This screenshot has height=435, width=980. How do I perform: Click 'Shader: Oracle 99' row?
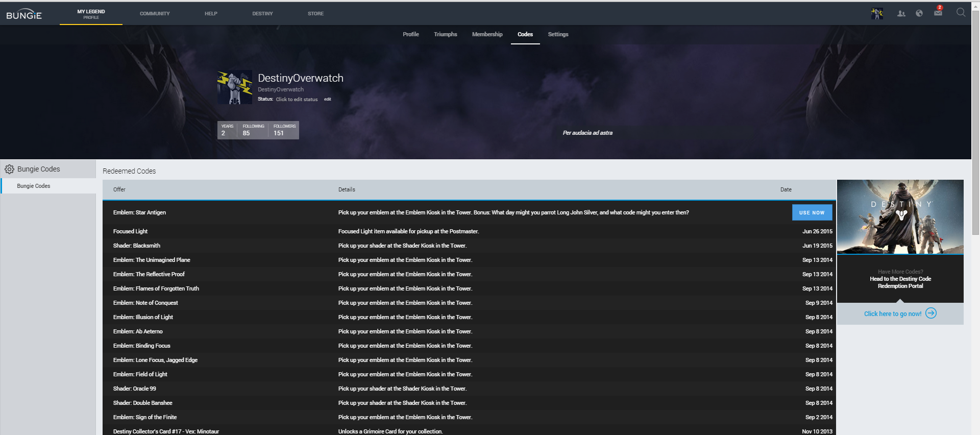point(469,389)
